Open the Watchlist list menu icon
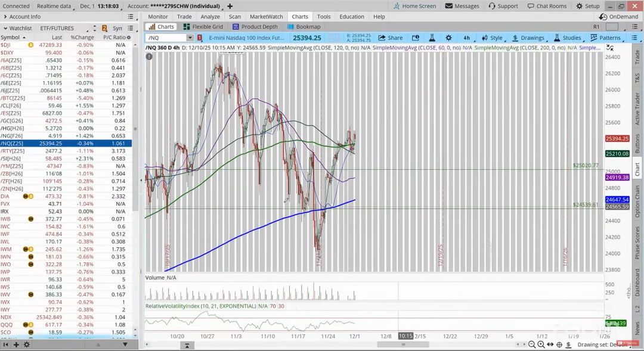The height and width of the screenshot is (351, 644). click(130, 28)
